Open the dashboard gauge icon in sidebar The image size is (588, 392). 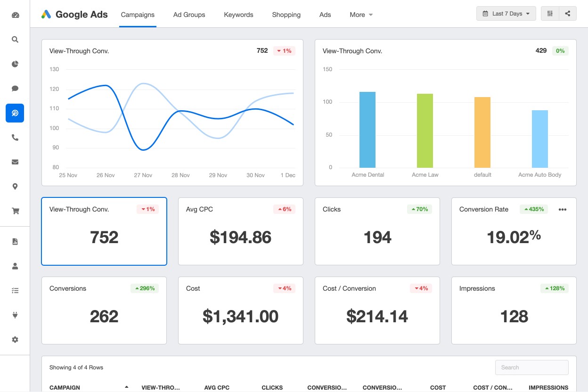pyautogui.click(x=15, y=15)
